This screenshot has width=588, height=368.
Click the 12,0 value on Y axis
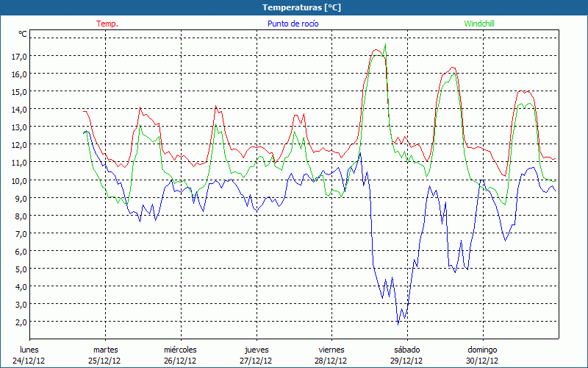pos(19,144)
